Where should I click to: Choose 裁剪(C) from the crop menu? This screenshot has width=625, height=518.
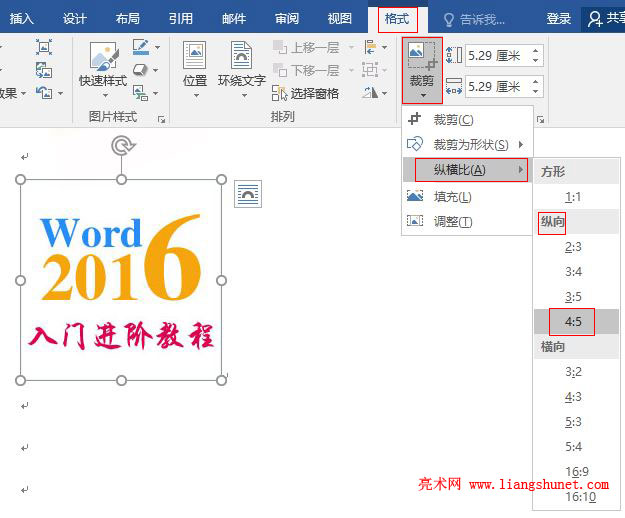coord(467,119)
